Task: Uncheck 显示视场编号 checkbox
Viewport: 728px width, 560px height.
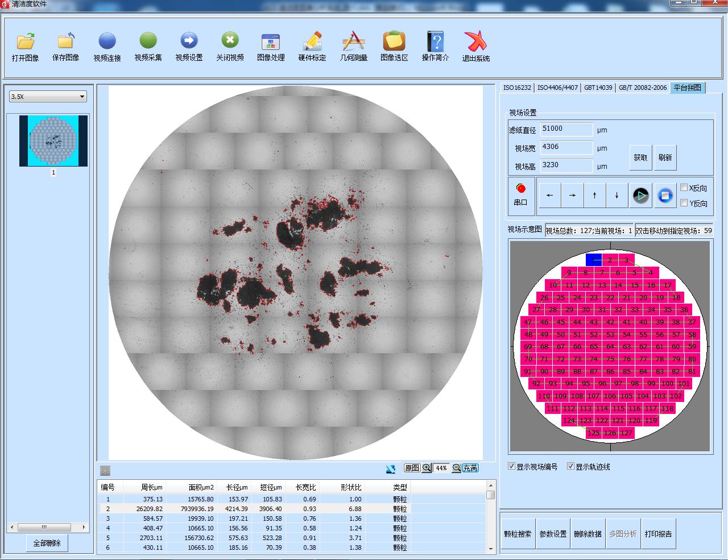Action: 511,466
